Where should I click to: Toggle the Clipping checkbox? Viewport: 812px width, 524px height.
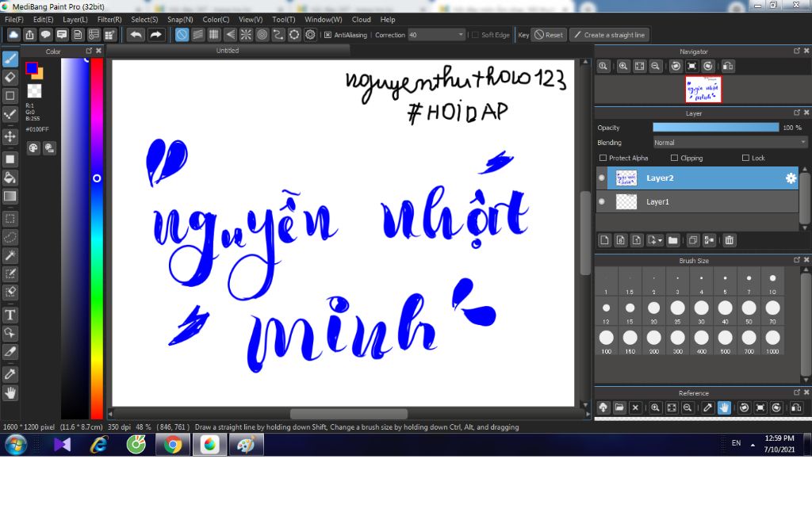(674, 158)
